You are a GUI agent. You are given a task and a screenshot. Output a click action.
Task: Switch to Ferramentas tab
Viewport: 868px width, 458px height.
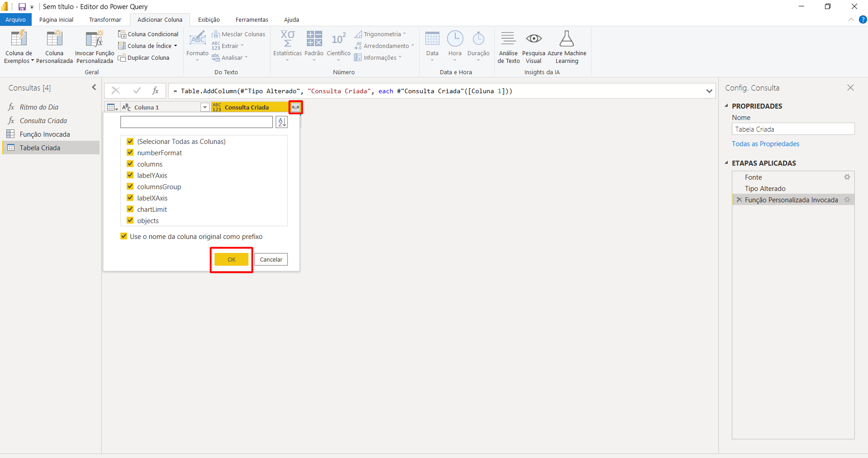(x=252, y=19)
